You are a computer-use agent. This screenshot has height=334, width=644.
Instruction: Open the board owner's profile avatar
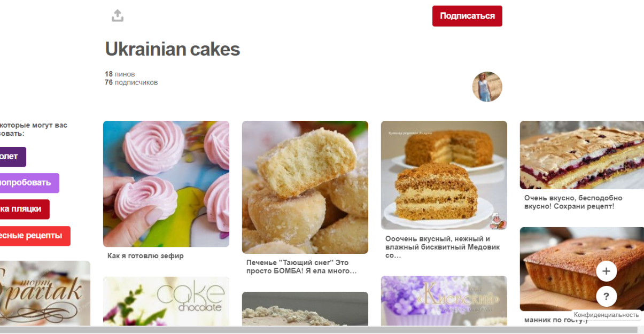coord(487,87)
